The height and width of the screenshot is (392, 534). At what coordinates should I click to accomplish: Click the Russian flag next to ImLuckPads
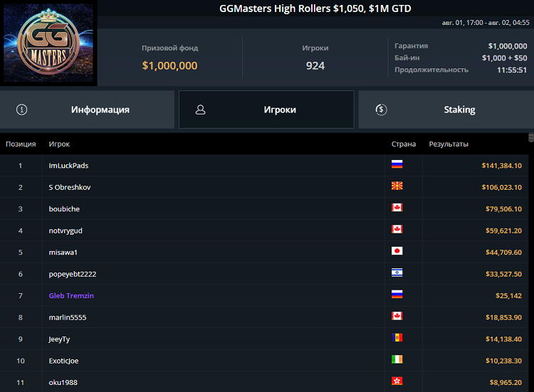(397, 164)
